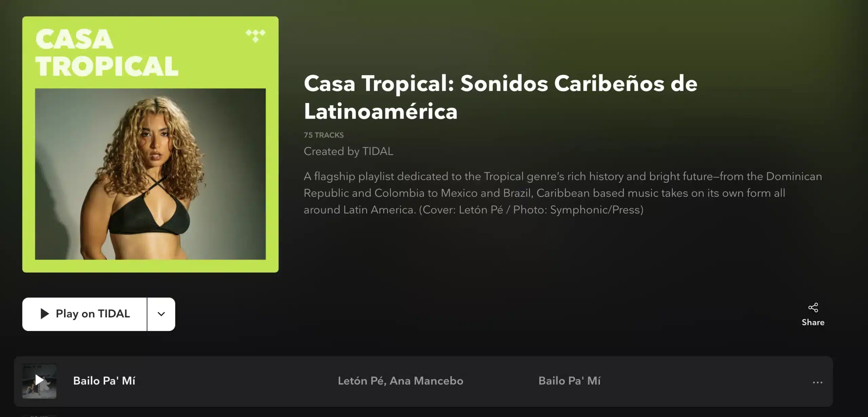
Task: Click the Share text label
Action: point(813,322)
